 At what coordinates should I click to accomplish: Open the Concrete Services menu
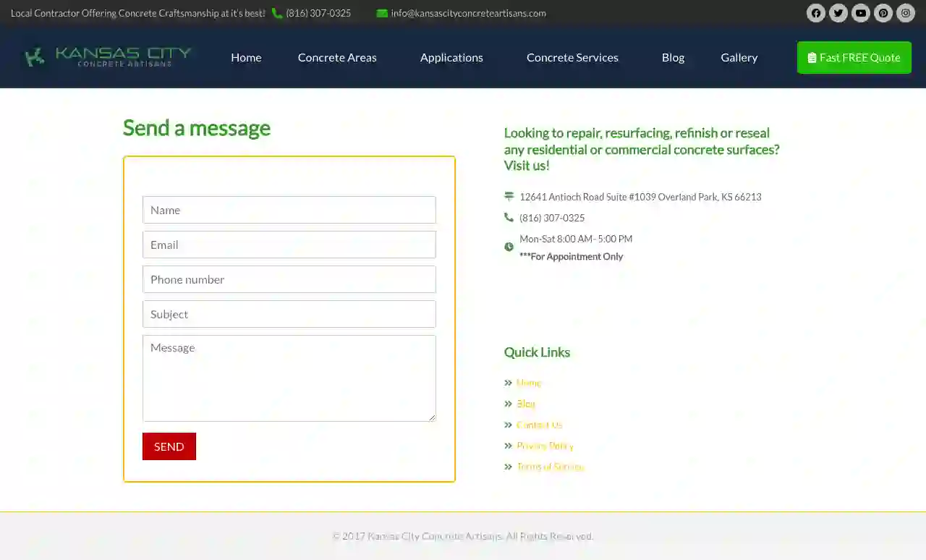coord(572,57)
